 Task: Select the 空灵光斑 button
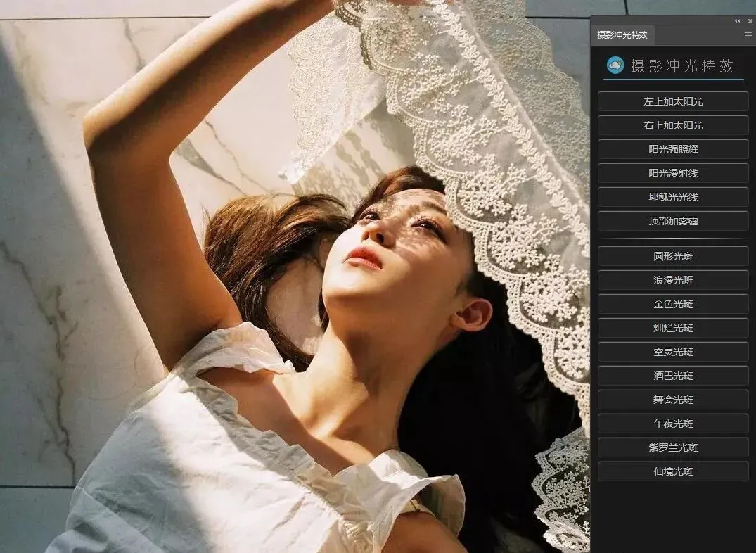pyautogui.click(x=673, y=352)
